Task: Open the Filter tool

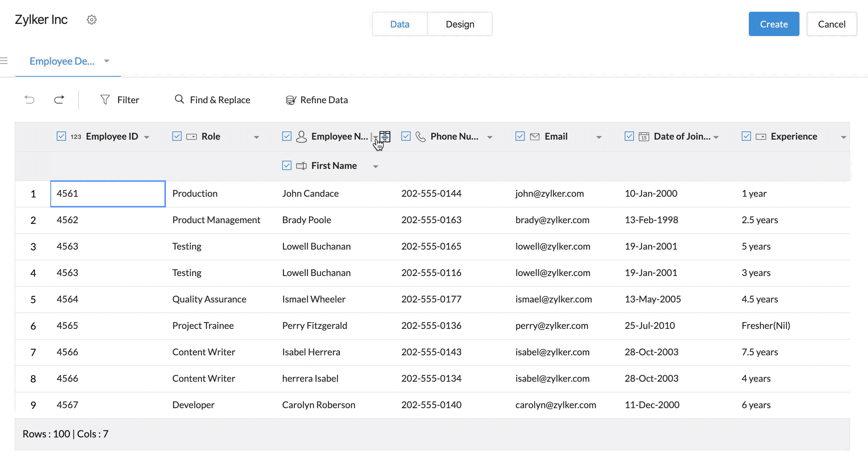Action: coord(120,100)
